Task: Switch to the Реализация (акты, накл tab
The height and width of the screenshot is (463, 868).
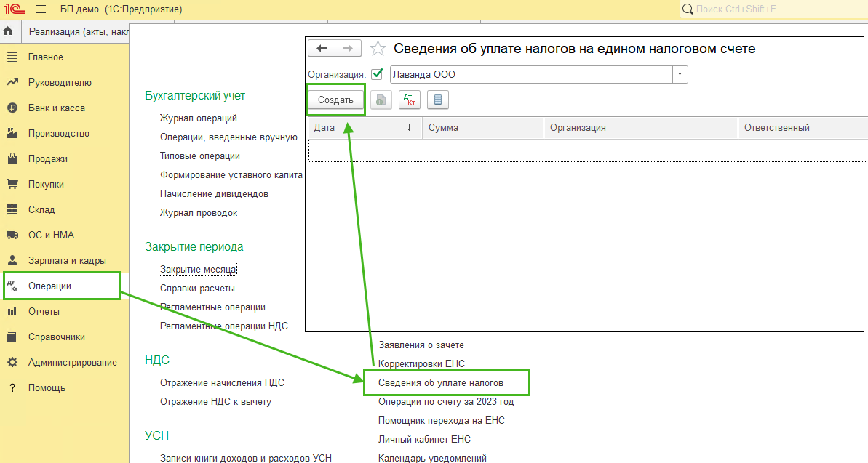Action: 78,32
